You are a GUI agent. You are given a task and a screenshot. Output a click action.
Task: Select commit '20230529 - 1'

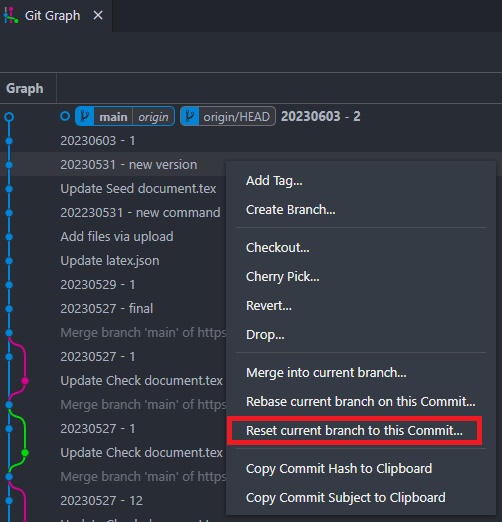(x=98, y=285)
